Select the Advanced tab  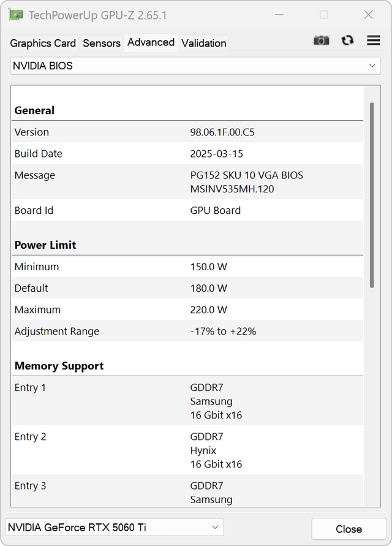[151, 42]
